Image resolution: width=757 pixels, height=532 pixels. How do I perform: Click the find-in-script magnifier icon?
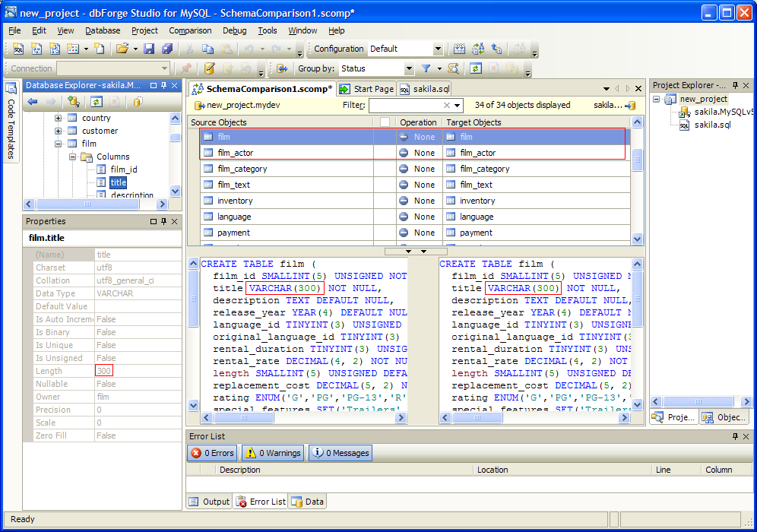(x=453, y=68)
